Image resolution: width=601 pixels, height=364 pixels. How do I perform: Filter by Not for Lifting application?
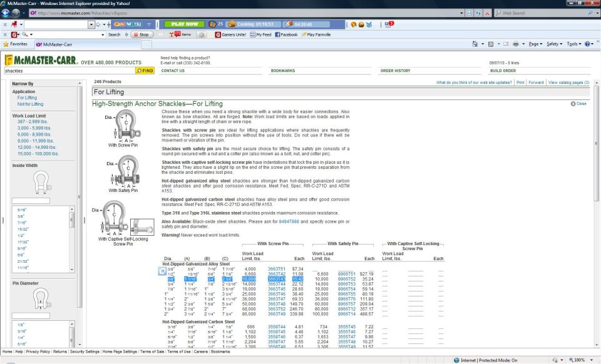tap(30, 104)
